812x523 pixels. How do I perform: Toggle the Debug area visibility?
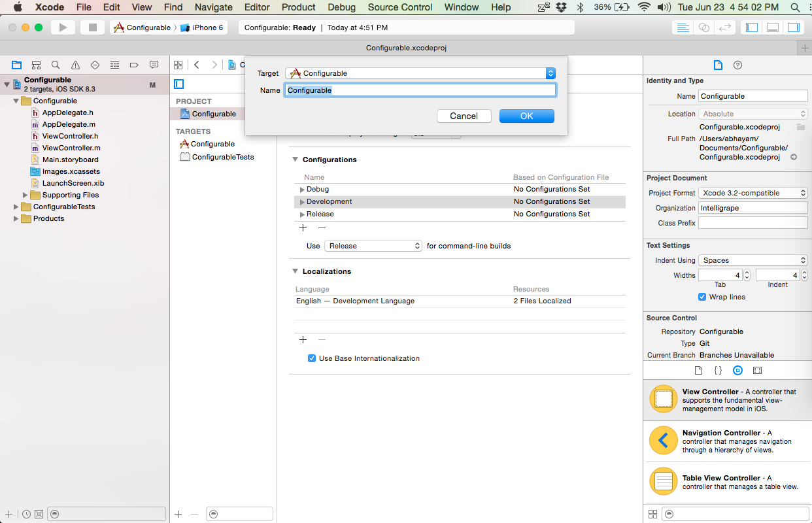[773, 27]
